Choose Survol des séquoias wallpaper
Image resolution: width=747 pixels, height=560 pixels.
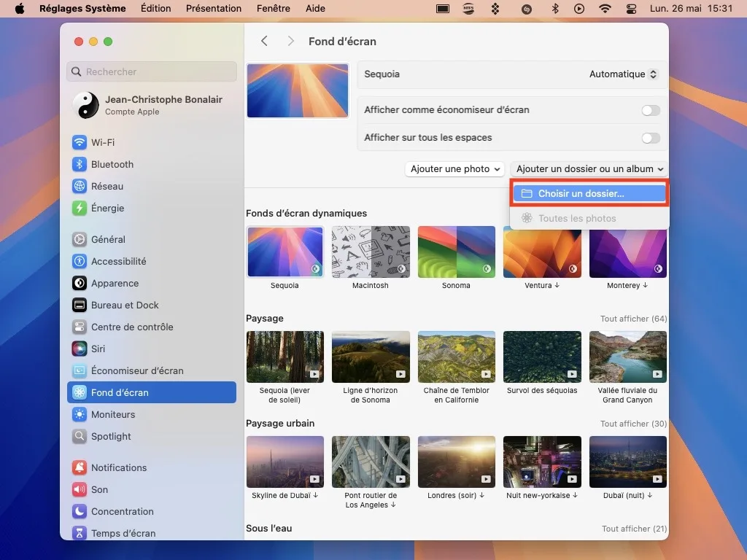(x=542, y=357)
